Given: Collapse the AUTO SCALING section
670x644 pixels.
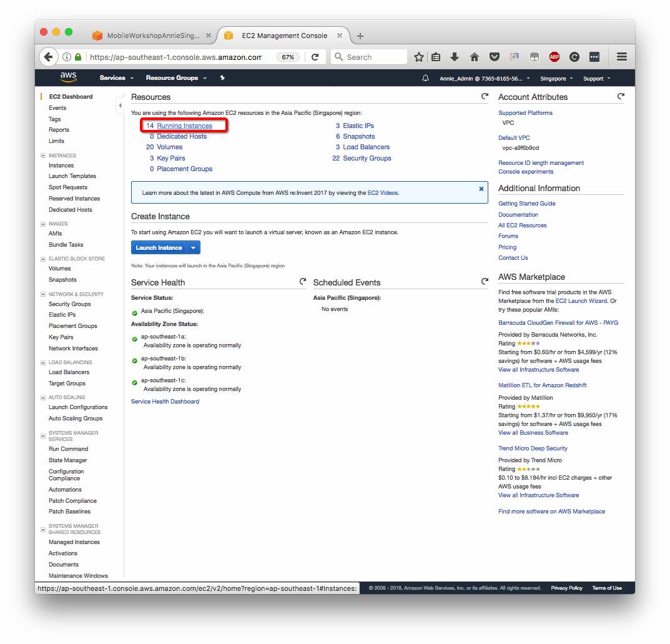Looking at the screenshot, I should [x=42, y=397].
